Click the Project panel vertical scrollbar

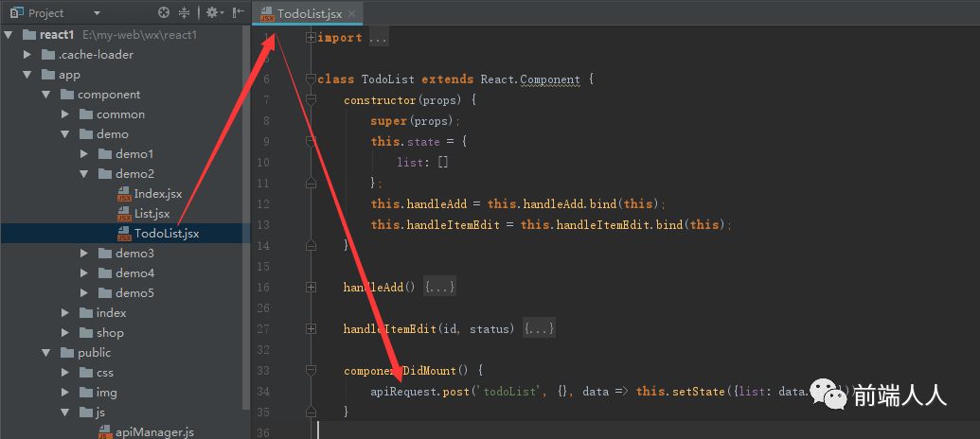tap(247, 219)
